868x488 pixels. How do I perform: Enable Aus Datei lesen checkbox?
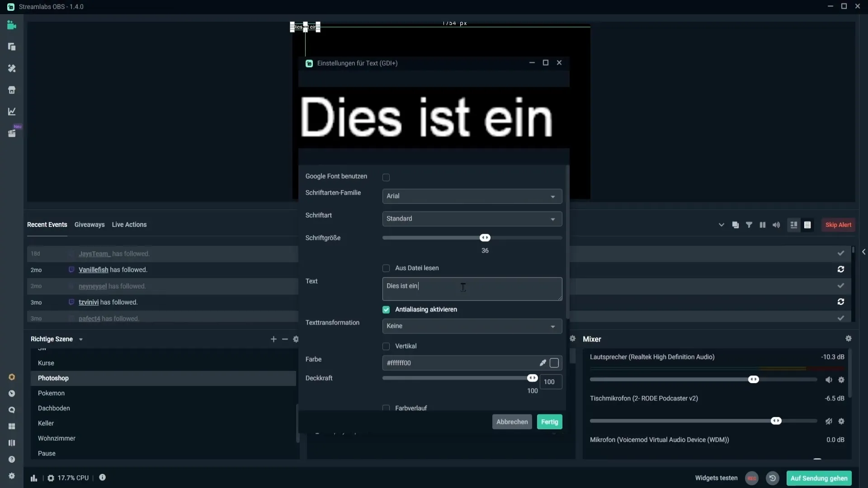pos(386,268)
